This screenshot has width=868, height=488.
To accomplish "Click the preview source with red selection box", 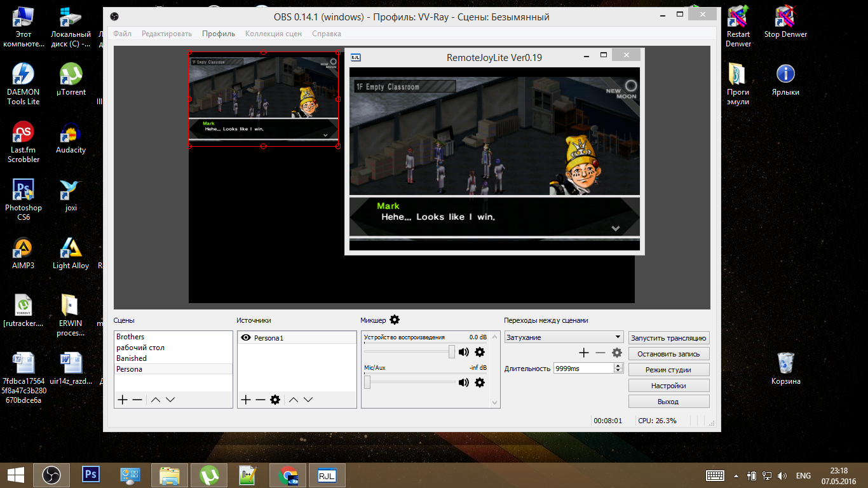I will (264, 99).
